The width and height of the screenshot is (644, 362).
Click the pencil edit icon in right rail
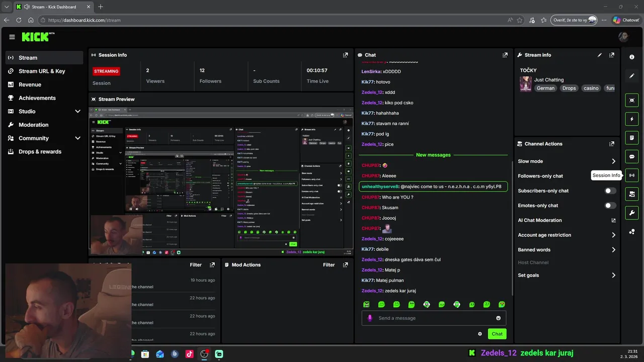pos(632,76)
